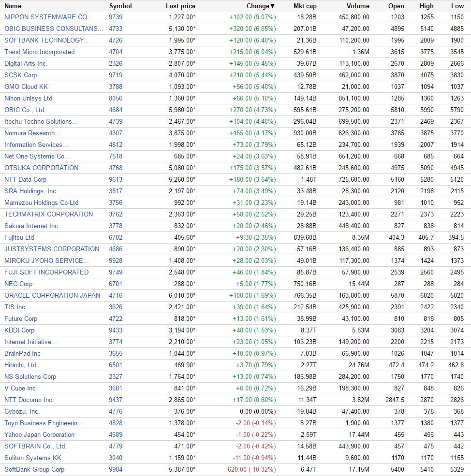The image size is (471, 476).
Task: Open TIS Inc link
Action: click(15, 307)
